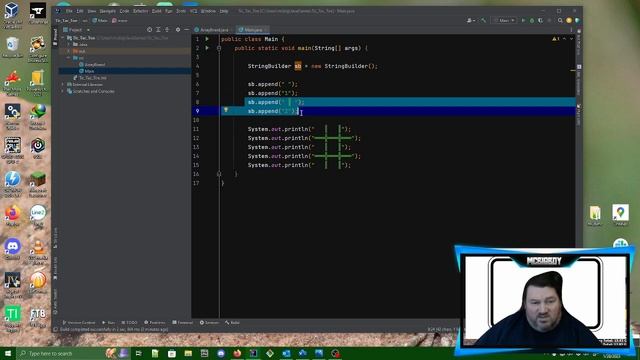
Task: Collapse the src folder
Action: 69,58
